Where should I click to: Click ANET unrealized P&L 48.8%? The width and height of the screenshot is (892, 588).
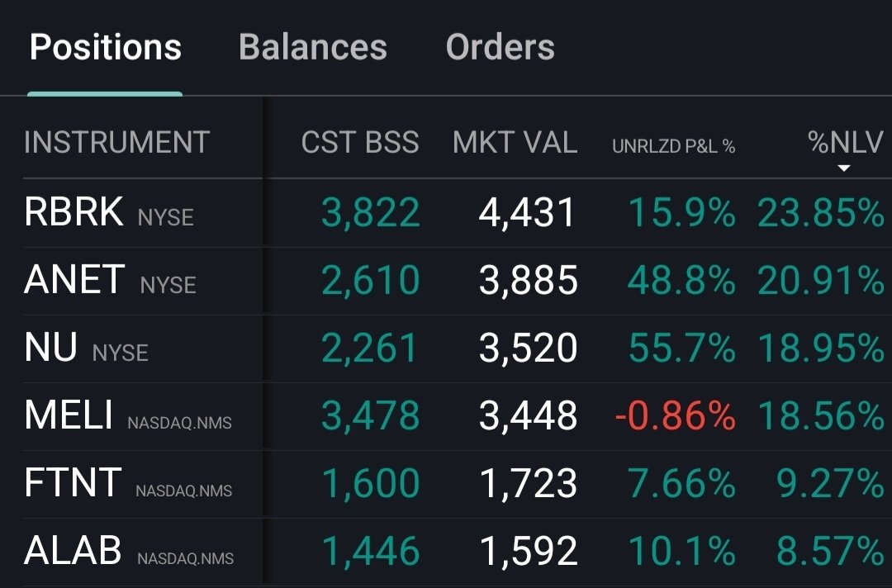point(681,280)
